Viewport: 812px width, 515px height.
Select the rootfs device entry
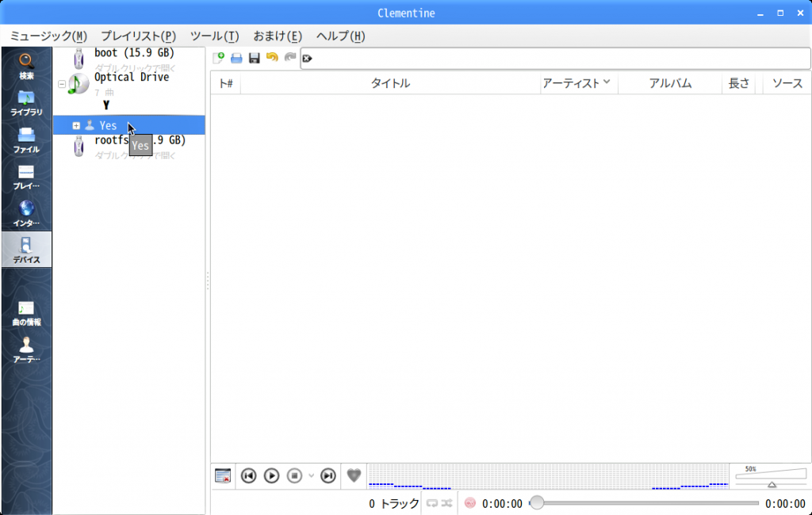(x=129, y=147)
